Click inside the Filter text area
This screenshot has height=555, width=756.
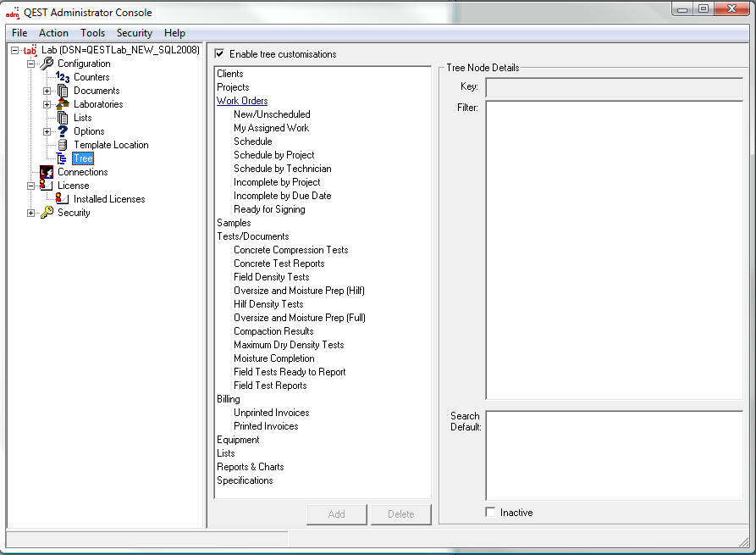pyautogui.click(x=614, y=250)
